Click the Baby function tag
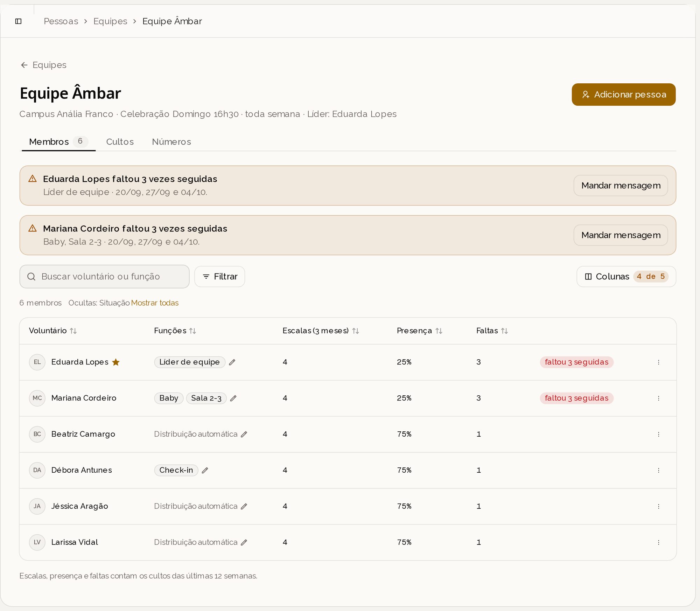Viewport: 700px width, 611px height. [169, 398]
